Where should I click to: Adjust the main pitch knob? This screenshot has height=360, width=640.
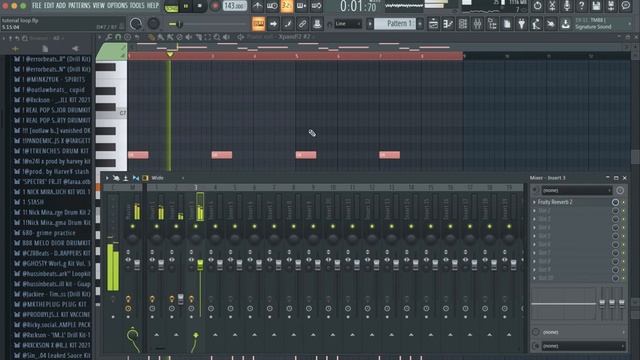point(153,24)
